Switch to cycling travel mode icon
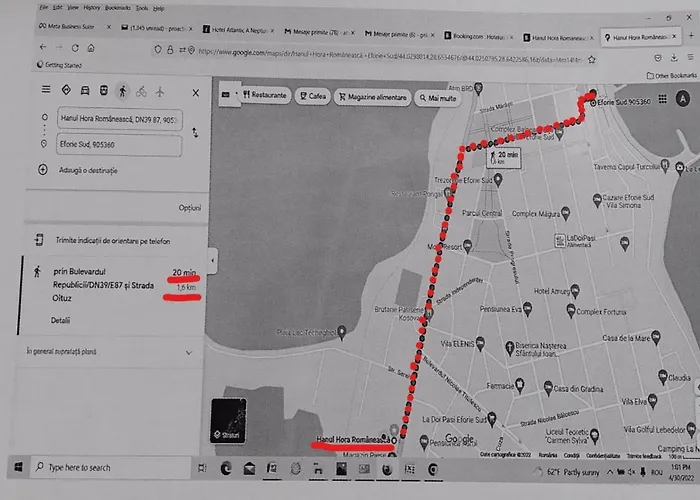The height and width of the screenshot is (500, 700). (x=141, y=92)
